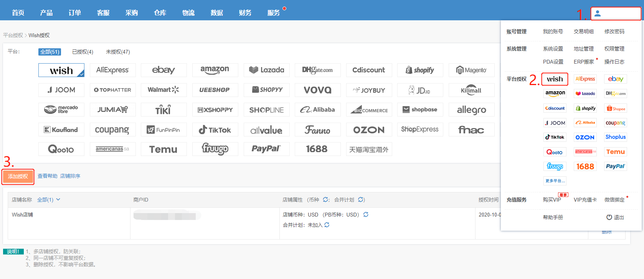Viewport: 644px width, 279px height.
Task: Open the 财务 top menu
Action: coord(245,13)
